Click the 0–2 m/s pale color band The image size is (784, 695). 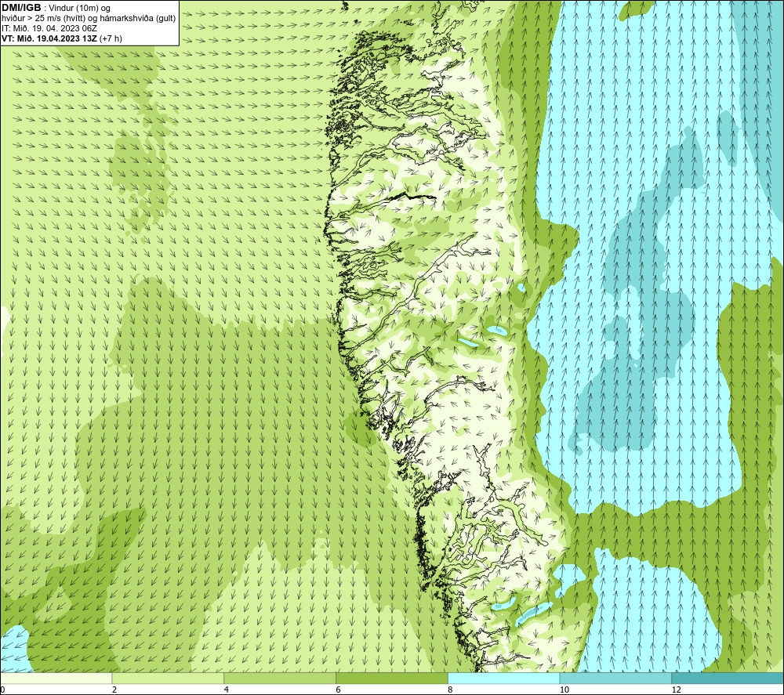tap(56, 678)
